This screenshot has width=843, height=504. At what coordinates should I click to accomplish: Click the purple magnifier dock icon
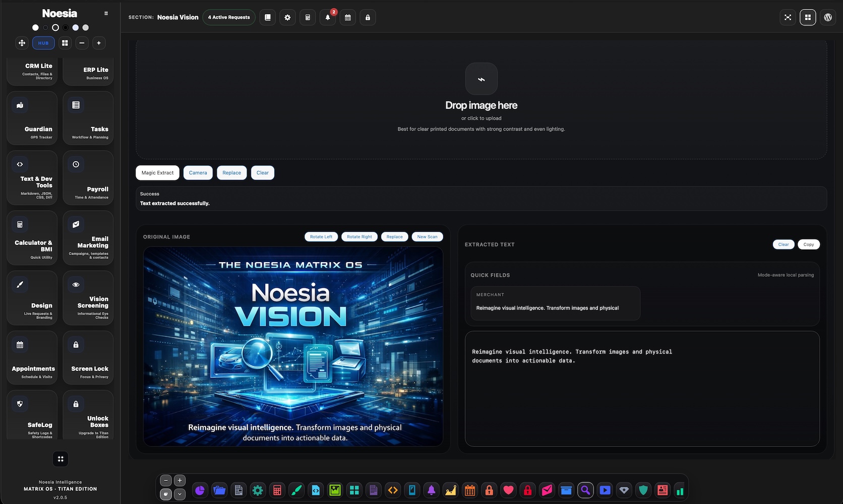point(585,490)
